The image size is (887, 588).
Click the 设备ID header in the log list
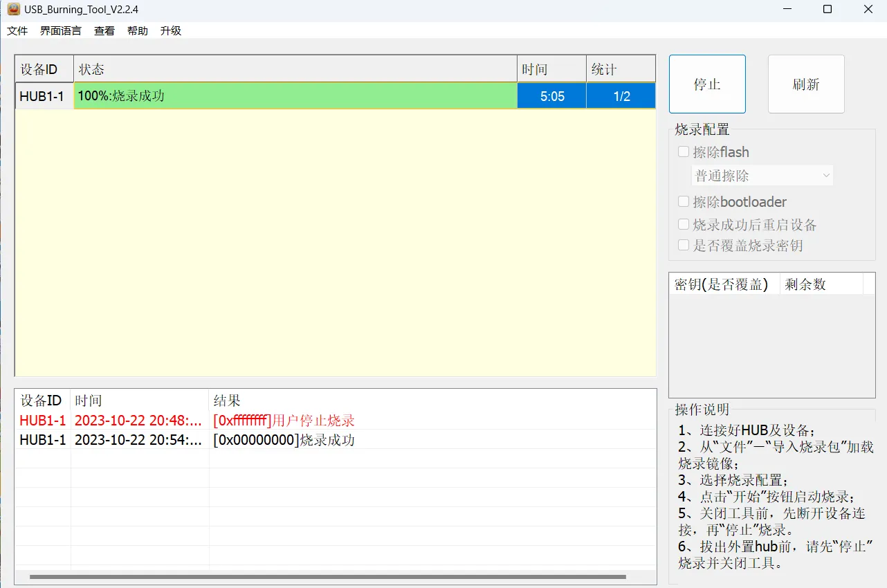point(43,401)
